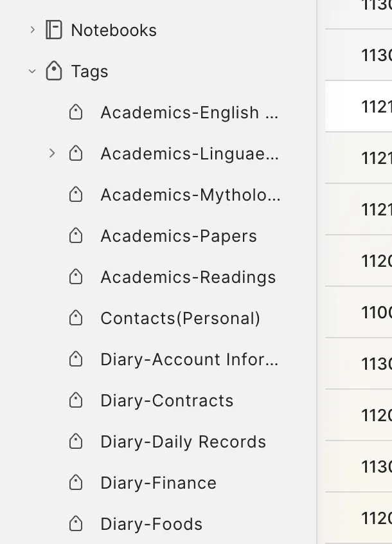Click the tag icon beside Diary-Finance
Screen dimensions: 392x544
[76, 483]
